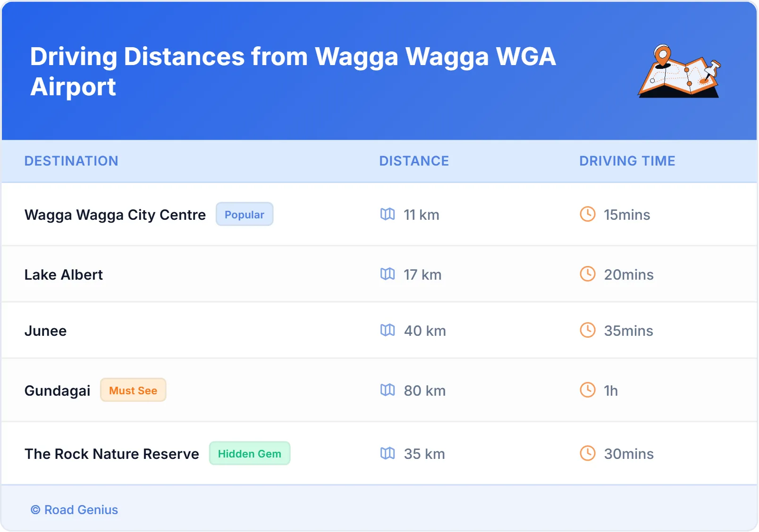The image size is (759, 532).
Task: Select the Lake Albert destination
Action: pyautogui.click(x=64, y=274)
